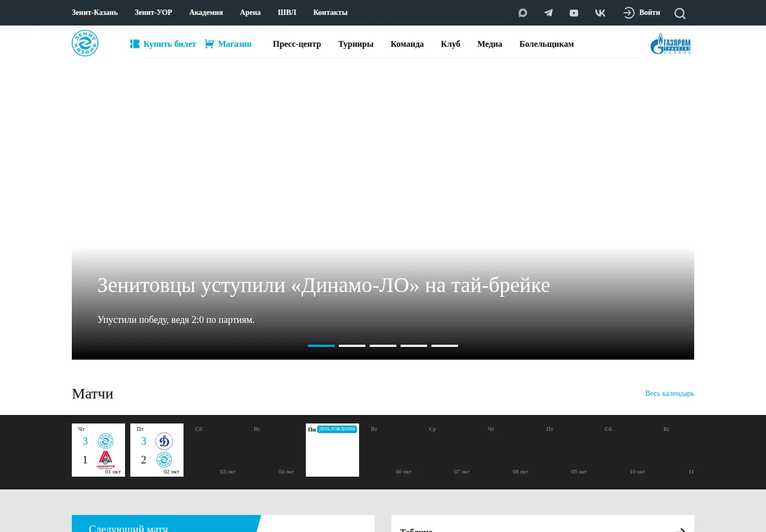
Task: Click the Войти login arrow icon
Action: point(629,13)
